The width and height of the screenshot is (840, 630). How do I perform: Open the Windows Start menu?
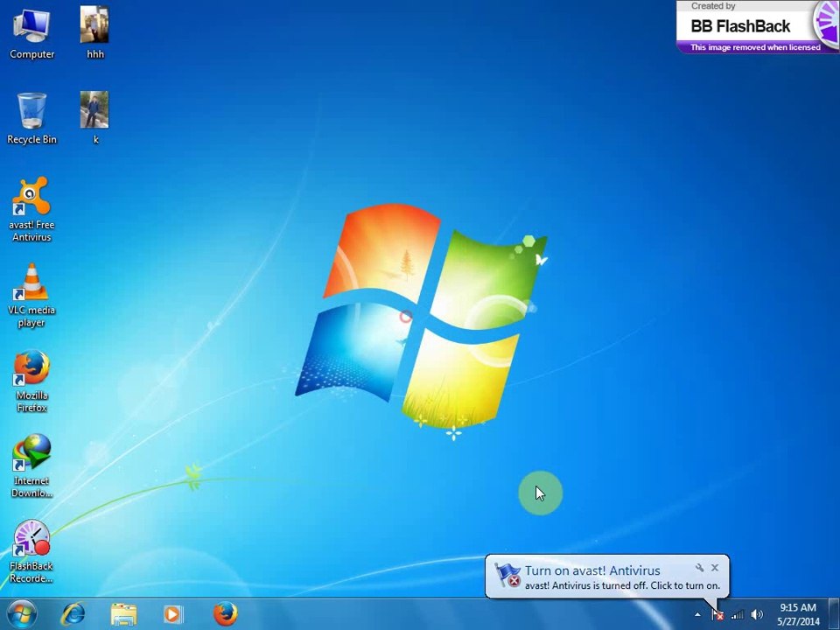21,614
